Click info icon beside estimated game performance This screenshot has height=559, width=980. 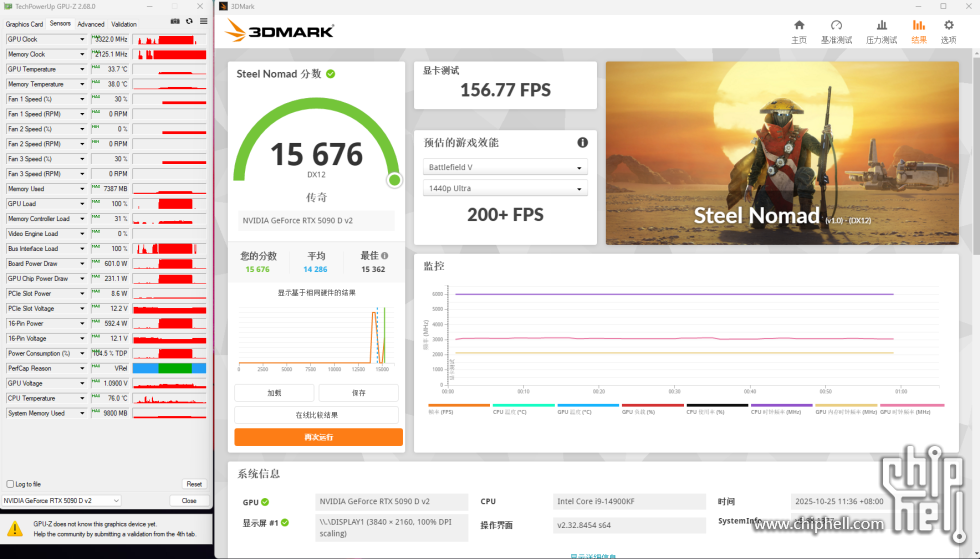(582, 142)
